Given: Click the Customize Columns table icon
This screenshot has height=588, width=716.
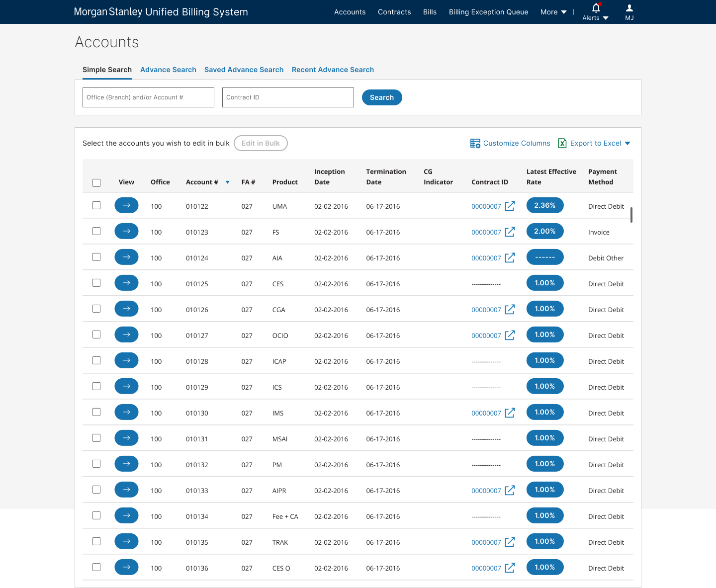Looking at the screenshot, I should (x=475, y=144).
